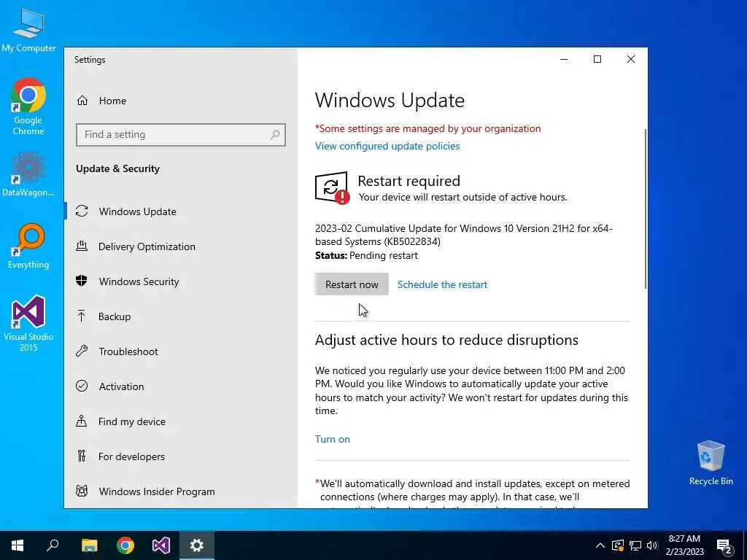Open Visual Studio from taskbar
The height and width of the screenshot is (560, 747).
coord(161,545)
